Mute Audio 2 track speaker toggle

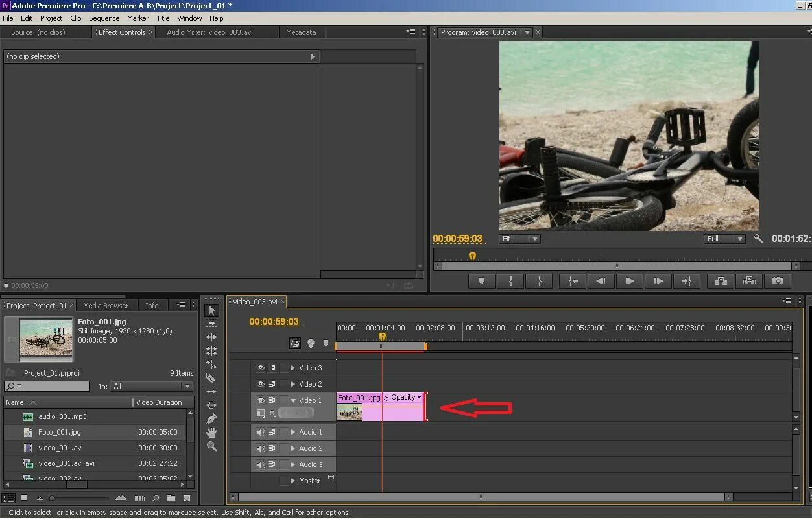pos(261,448)
